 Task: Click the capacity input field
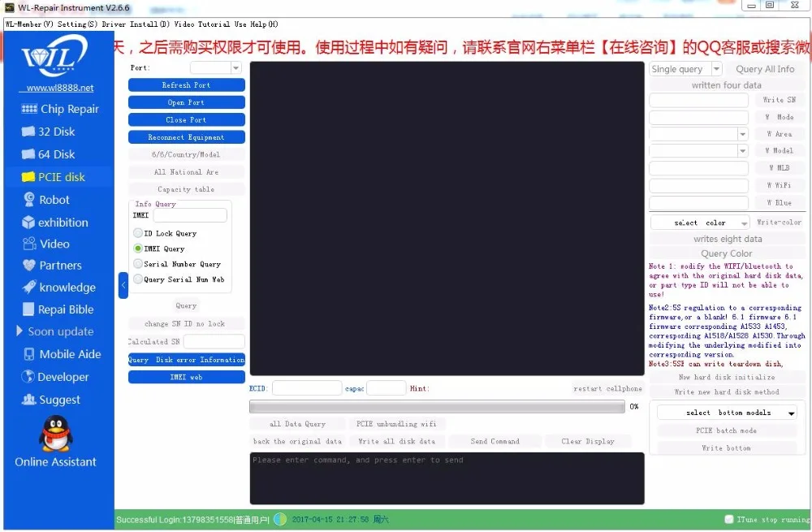[x=386, y=388]
